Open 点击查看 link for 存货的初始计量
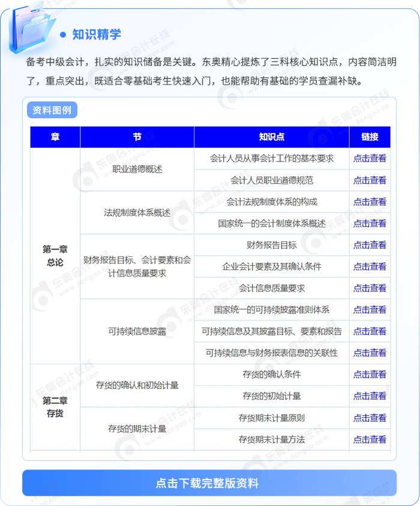This screenshot has width=420, height=506. (x=370, y=396)
